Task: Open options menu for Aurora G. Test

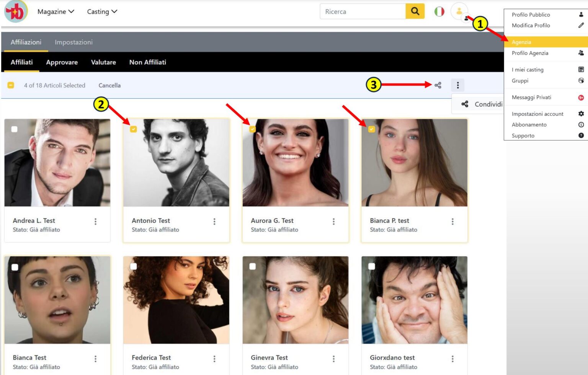Action: 333,222
